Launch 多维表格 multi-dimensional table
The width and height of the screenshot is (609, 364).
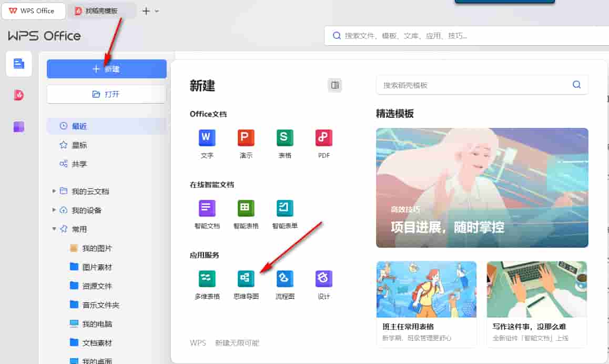tap(207, 285)
